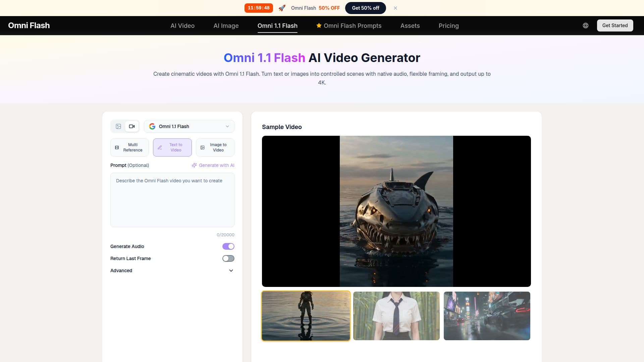Viewport: 644px width, 362px height.
Task: Click the star icon beside Omni Flash Prompts
Action: point(319,25)
